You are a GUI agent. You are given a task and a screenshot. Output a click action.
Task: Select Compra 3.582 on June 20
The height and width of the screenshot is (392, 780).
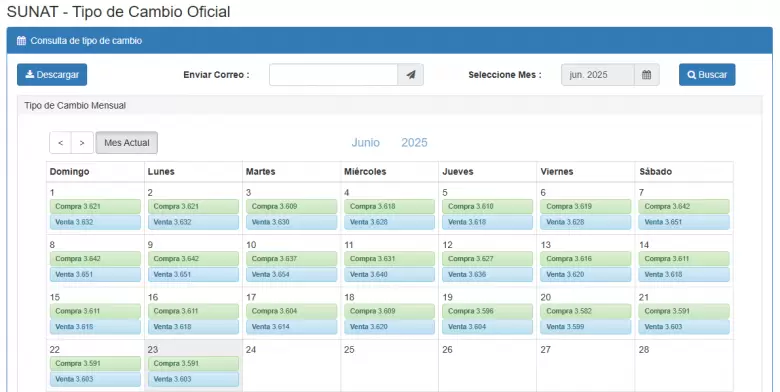(585, 311)
